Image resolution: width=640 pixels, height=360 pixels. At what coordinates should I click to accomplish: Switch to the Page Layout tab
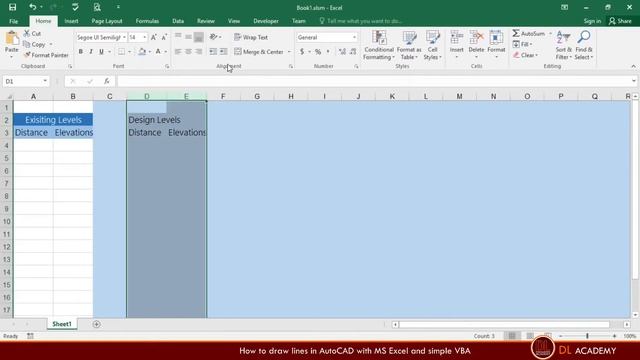(107, 21)
